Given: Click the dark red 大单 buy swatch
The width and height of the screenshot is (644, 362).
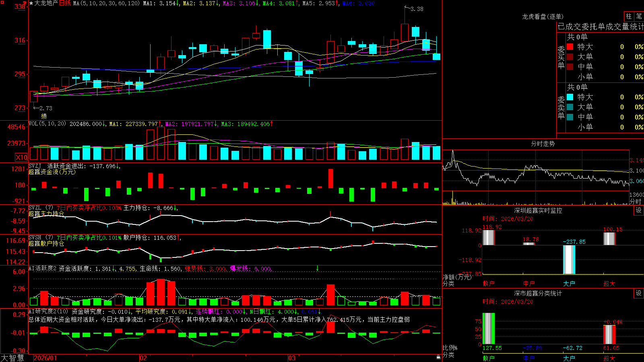Looking at the screenshot, I should [x=570, y=57].
